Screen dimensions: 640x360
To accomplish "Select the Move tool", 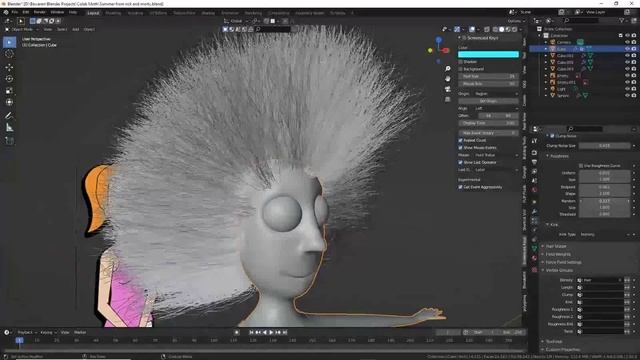I will point(9,67).
